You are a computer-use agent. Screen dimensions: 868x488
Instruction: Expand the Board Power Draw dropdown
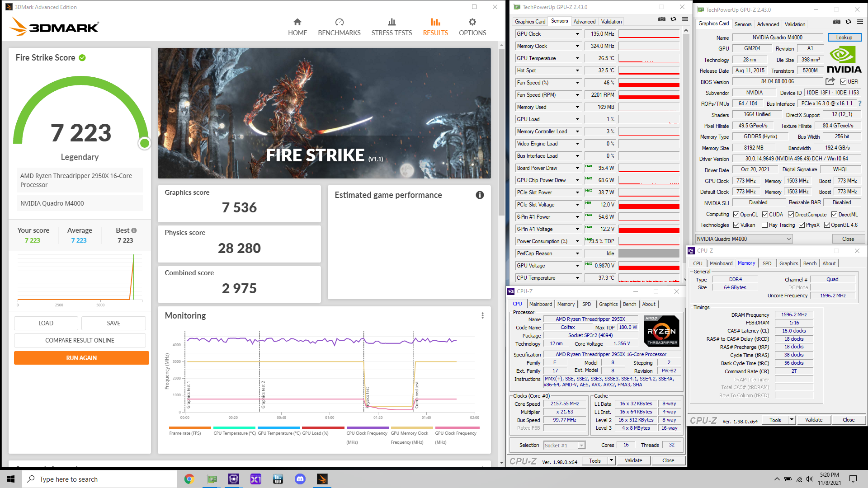click(577, 168)
